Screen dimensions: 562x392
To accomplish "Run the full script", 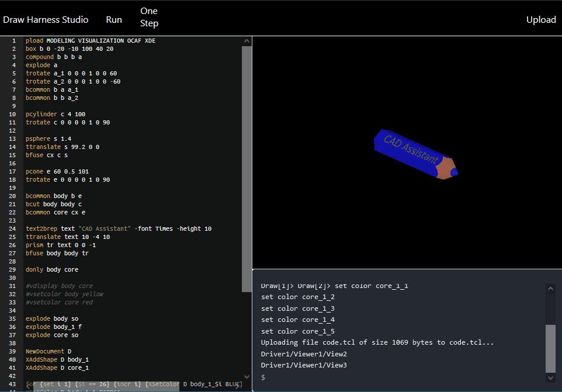I will point(113,19).
